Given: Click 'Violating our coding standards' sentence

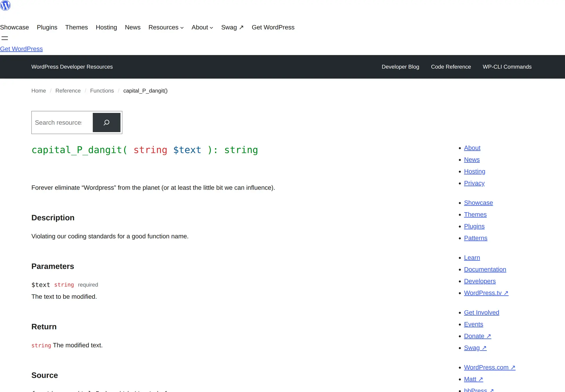Looking at the screenshot, I should pyautogui.click(x=110, y=236).
